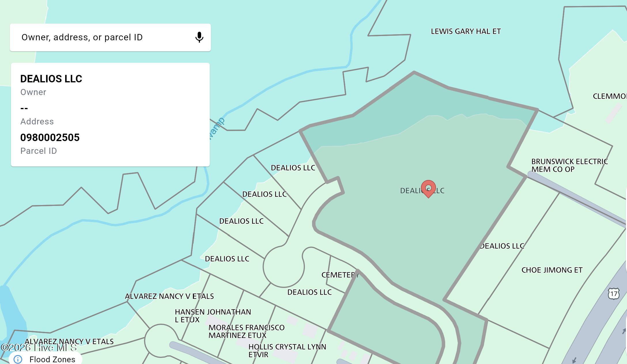Select the LEWIS GARY HAL ET parcel
Viewport: 627px width, 364px height.
[466, 31]
